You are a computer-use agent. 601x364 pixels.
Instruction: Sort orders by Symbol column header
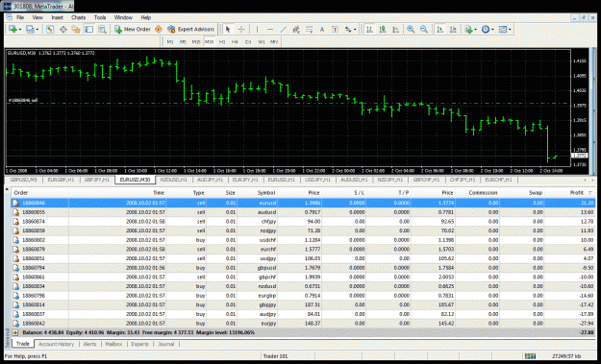(266, 193)
